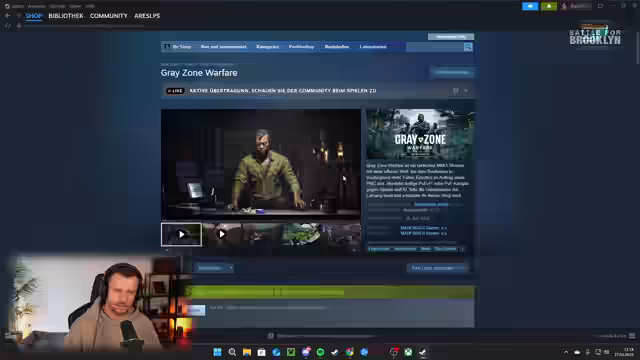Click the Gray Zone Warfare header image
640x360 pixels.
tap(420, 134)
